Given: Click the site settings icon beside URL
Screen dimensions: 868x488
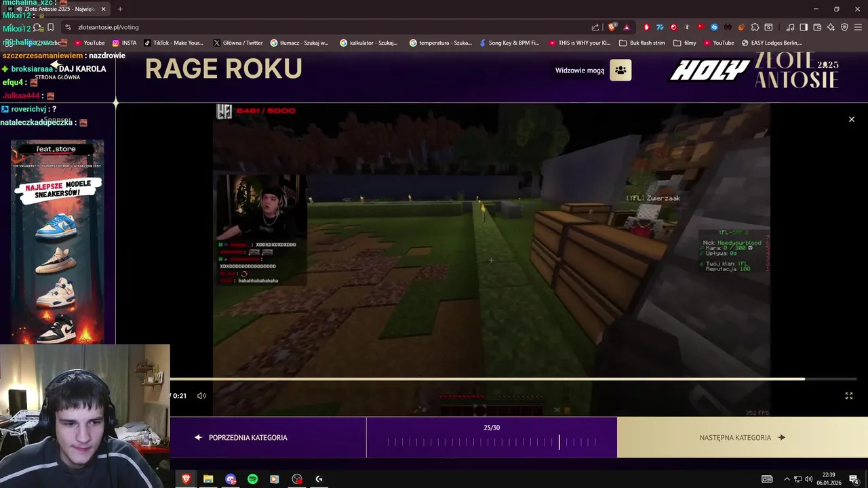Looking at the screenshot, I should tap(68, 27).
